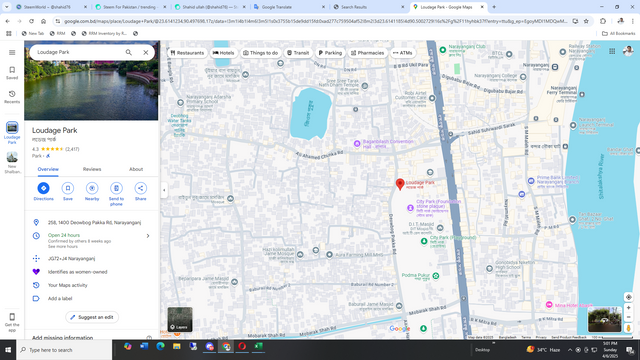Filter map by Restaurants

pos(187,53)
